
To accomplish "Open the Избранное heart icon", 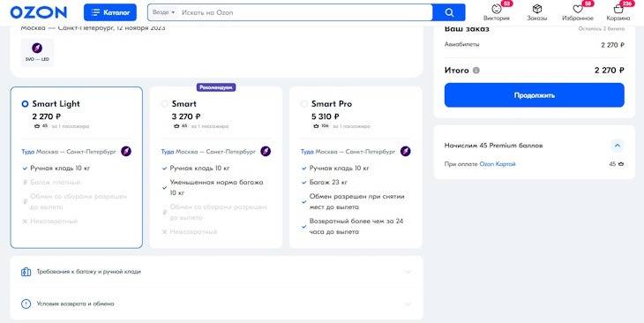I will (578, 9).
